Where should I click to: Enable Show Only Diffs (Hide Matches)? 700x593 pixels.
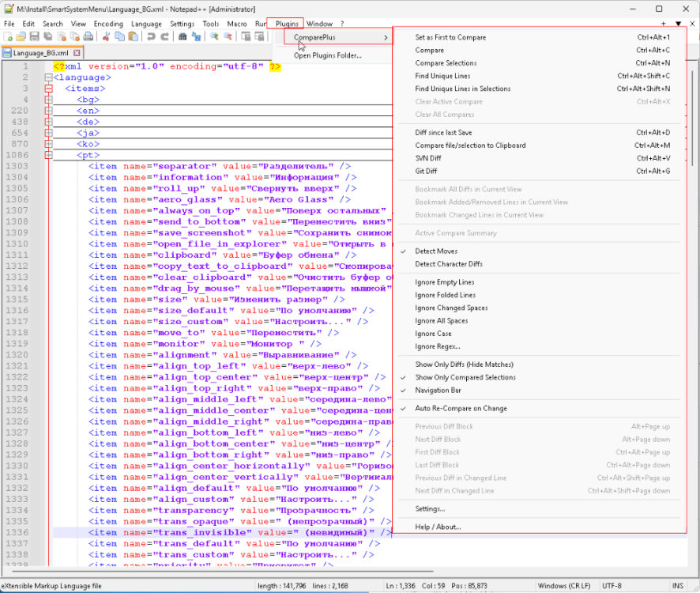tap(539, 364)
